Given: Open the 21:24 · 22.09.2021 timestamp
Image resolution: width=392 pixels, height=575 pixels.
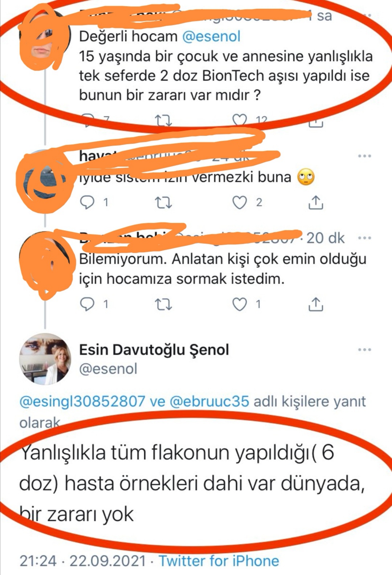Looking at the screenshot, I should point(83,561).
